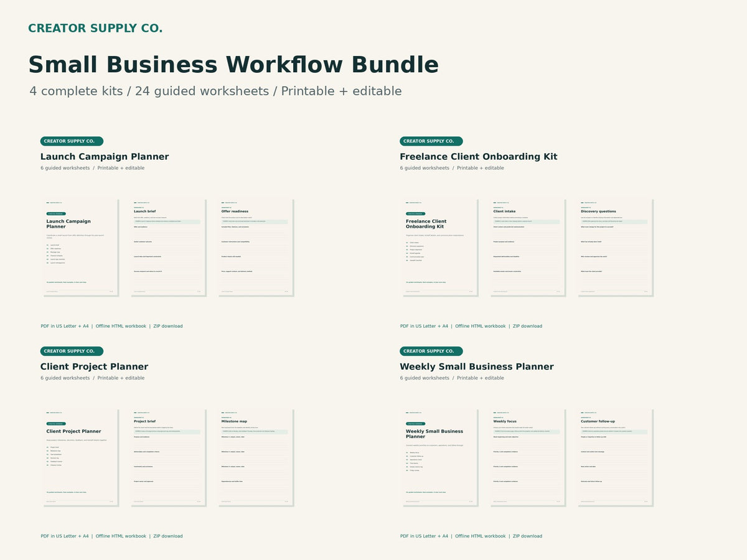Screen dimensions: 747x560
Task: Select the Weekly Small Business Planner section heading
Action: (x=477, y=366)
